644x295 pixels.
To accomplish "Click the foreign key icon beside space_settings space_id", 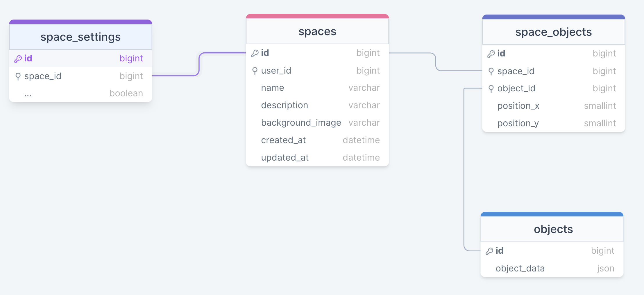I will tap(18, 77).
